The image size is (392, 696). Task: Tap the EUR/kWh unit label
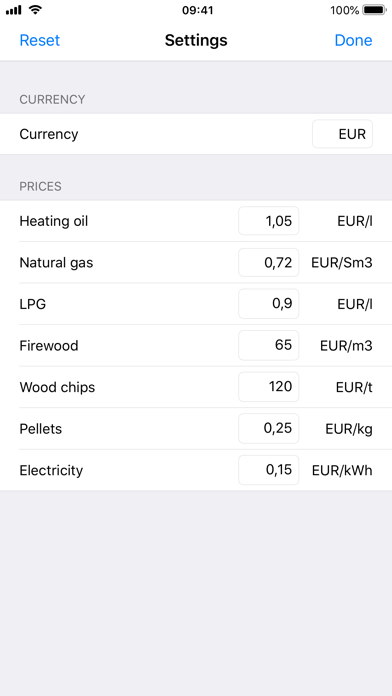coord(342,471)
